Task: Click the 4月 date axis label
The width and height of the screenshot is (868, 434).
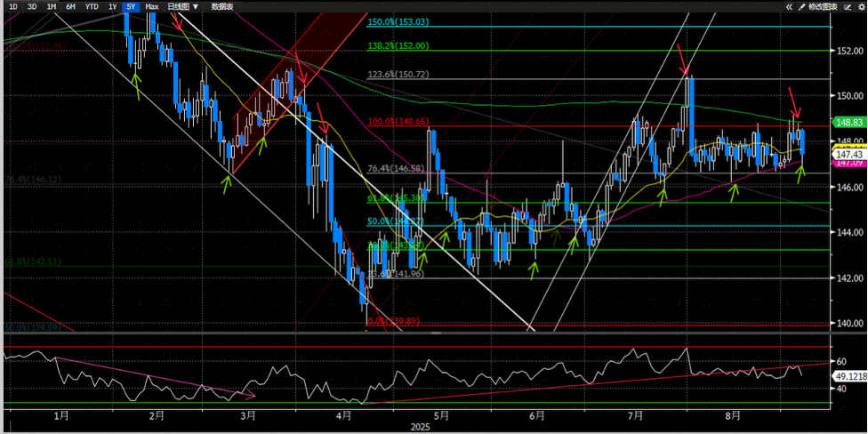Action: pyautogui.click(x=343, y=415)
